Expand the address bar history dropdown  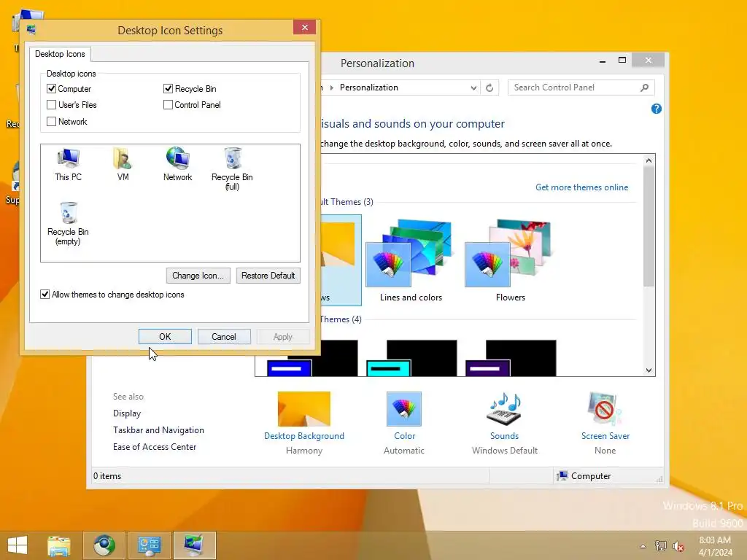click(473, 87)
